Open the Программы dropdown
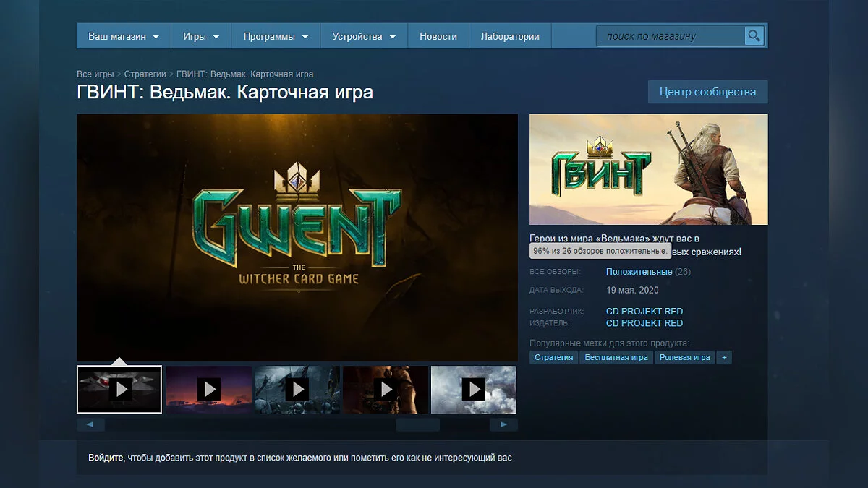The image size is (868, 488). [276, 36]
